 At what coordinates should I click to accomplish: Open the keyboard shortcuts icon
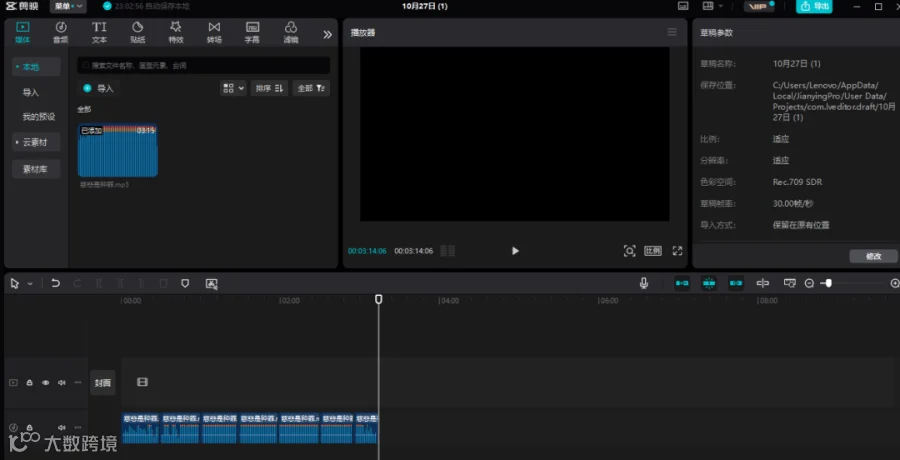click(683, 6)
